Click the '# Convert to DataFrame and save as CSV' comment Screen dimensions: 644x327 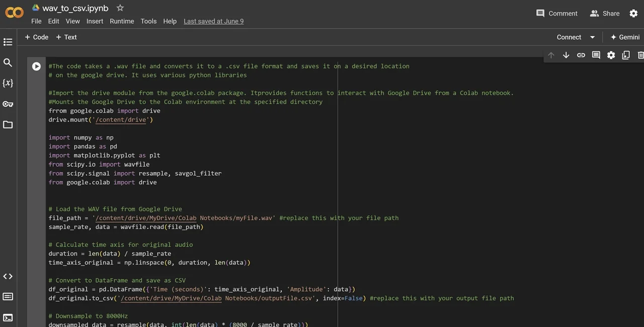pos(117,280)
